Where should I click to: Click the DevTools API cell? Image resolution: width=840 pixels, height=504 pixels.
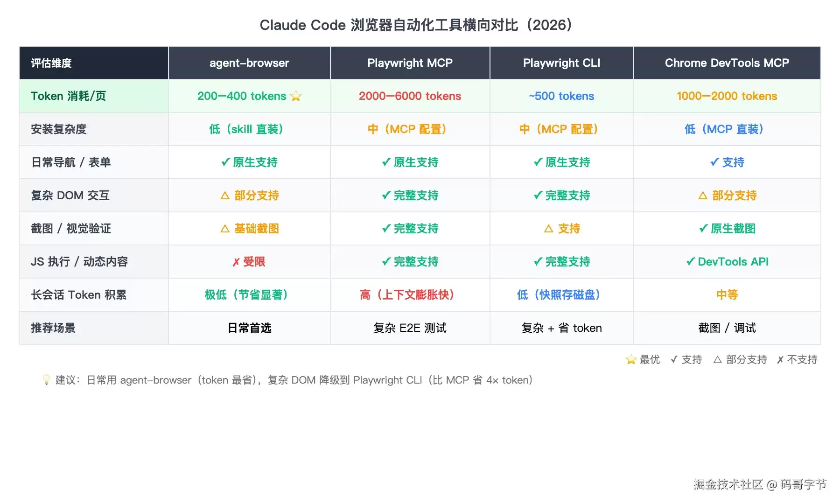727,262
